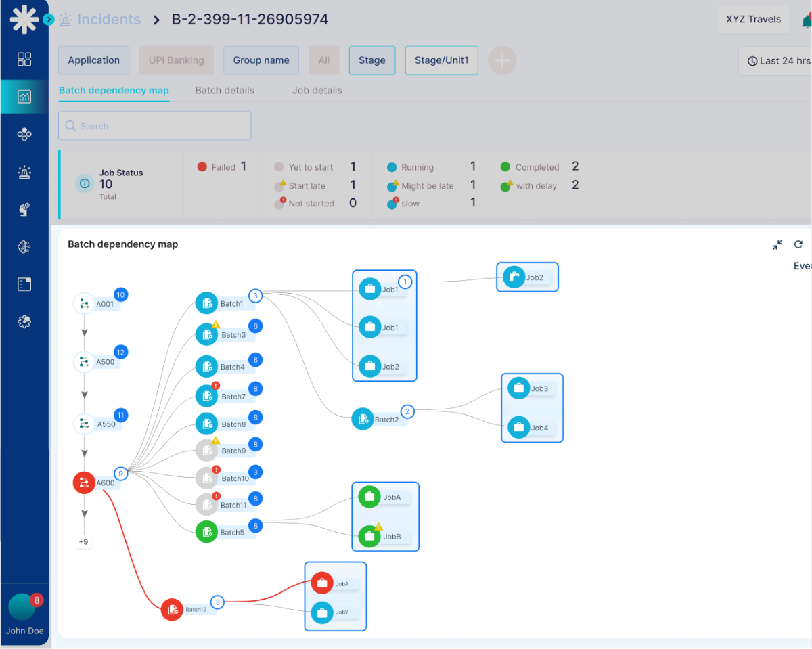This screenshot has width=812, height=649.
Task: Open the XYZ Travels account selector
Action: (753, 20)
